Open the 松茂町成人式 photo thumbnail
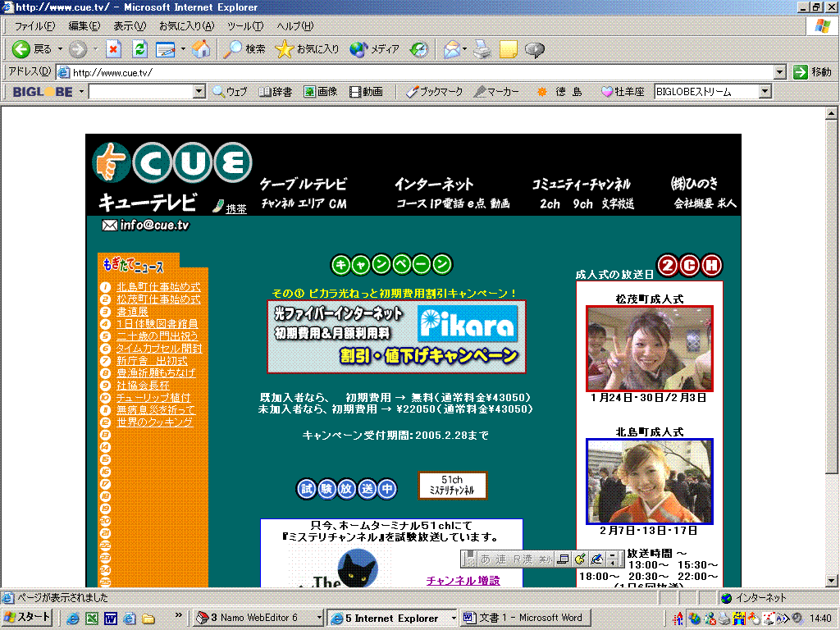This screenshot has width=840, height=630. (650, 348)
